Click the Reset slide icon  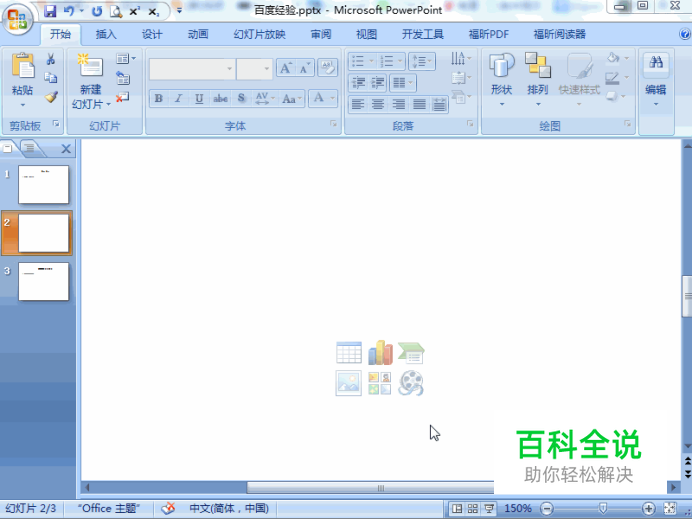(x=123, y=78)
